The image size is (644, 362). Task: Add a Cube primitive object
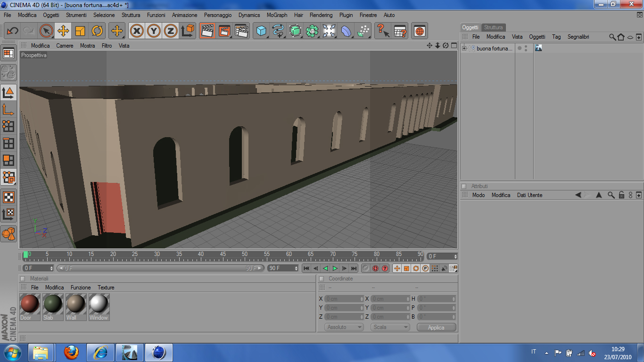(261, 31)
